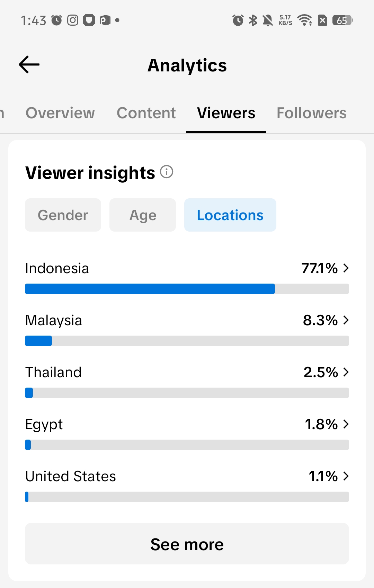Go back using the left arrow

[29, 65]
